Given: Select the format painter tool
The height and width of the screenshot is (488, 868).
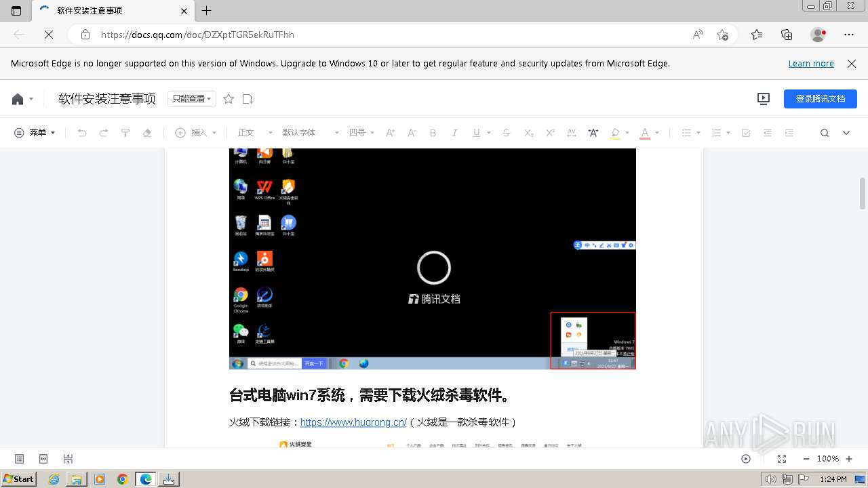Looking at the screenshot, I should (125, 133).
